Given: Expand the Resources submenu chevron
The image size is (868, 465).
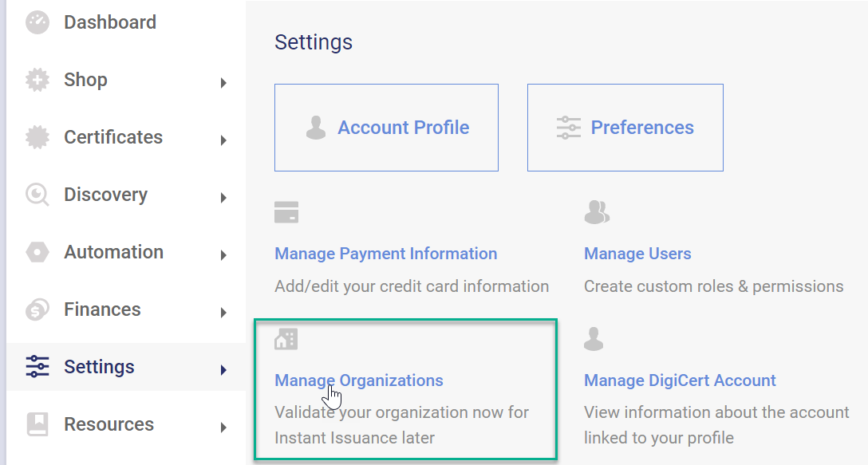Looking at the screenshot, I should pos(223,425).
